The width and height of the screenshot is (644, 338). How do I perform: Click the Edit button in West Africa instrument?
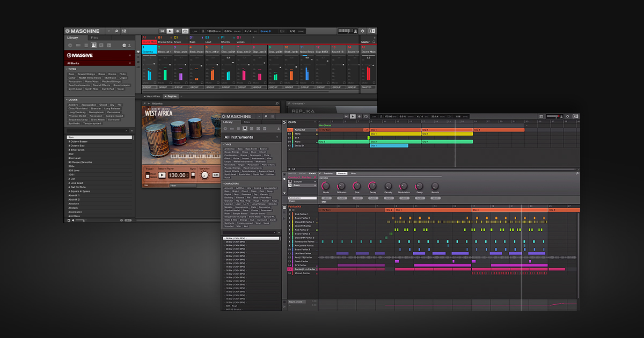[216, 175]
